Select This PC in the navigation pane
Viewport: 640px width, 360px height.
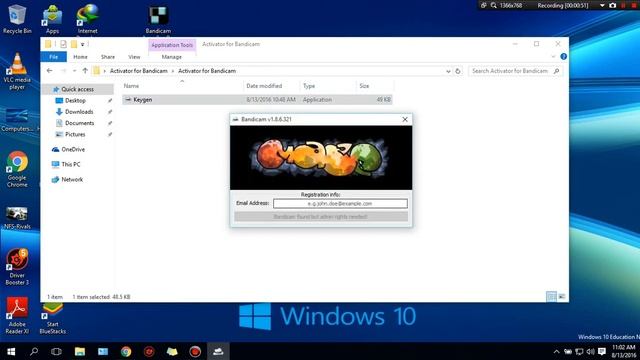coord(71,164)
